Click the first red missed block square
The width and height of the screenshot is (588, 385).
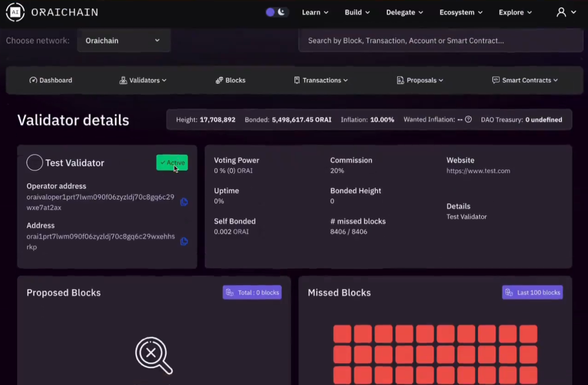(342, 334)
